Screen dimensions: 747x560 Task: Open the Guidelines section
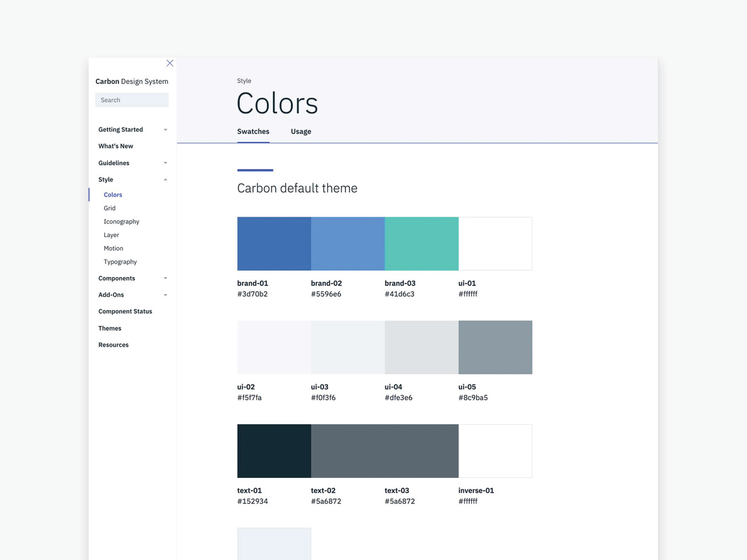(x=114, y=163)
